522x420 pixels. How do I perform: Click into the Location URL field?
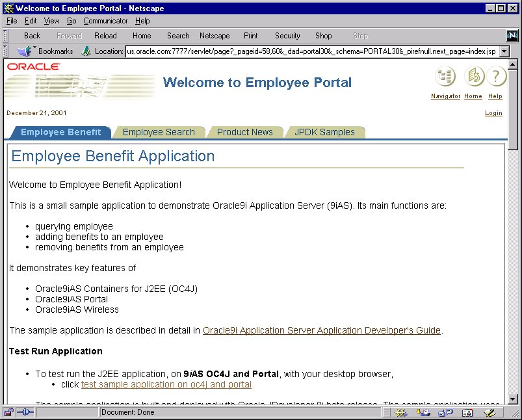(312, 51)
